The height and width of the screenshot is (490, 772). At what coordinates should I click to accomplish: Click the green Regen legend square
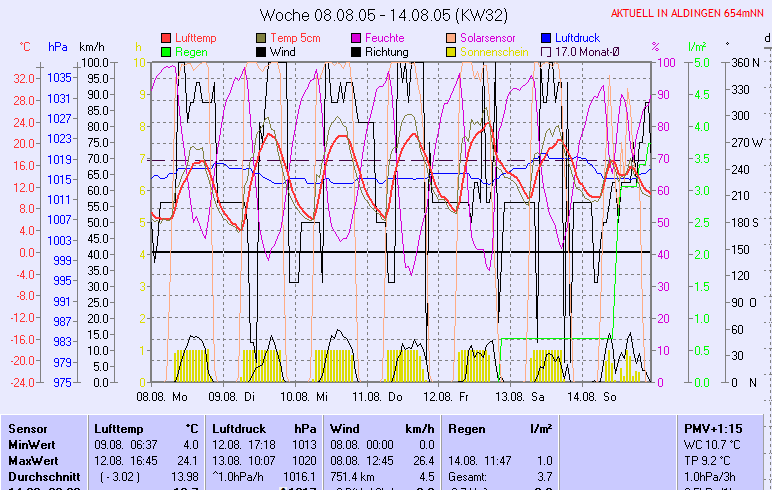click(x=165, y=52)
